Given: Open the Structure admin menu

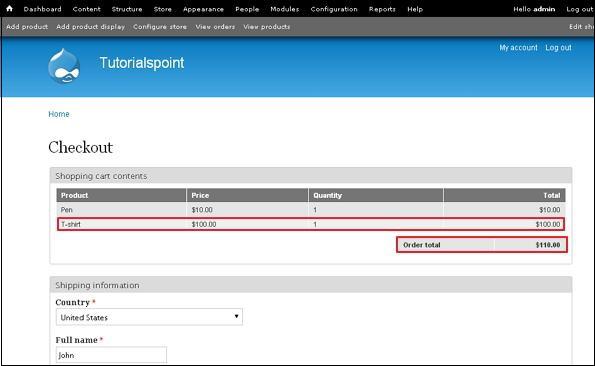Looking at the screenshot, I should [127, 9].
